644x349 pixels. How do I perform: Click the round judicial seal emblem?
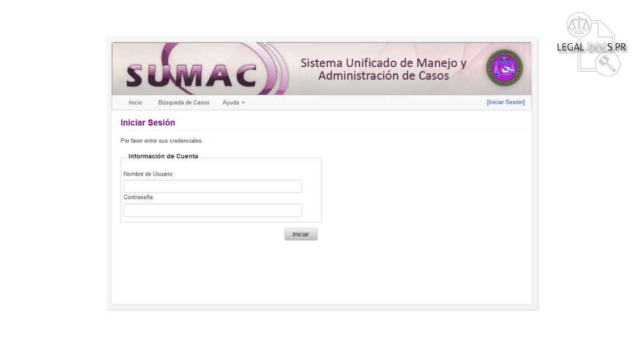tap(504, 68)
